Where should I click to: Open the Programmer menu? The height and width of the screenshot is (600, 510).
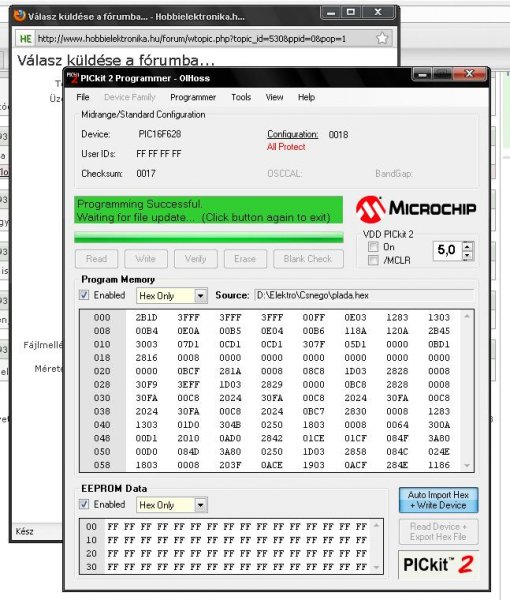[x=193, y=97]
